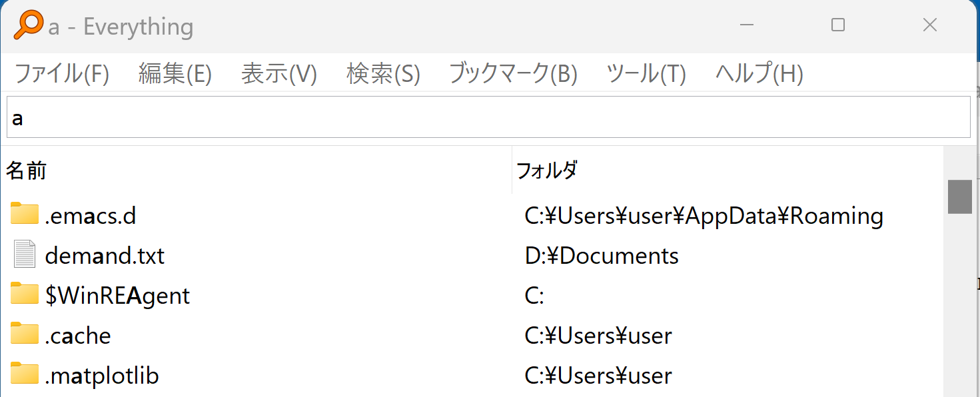Screen dimensions: 980x397
Task: Click the D:¥Documents folder path
Action: 602,256
